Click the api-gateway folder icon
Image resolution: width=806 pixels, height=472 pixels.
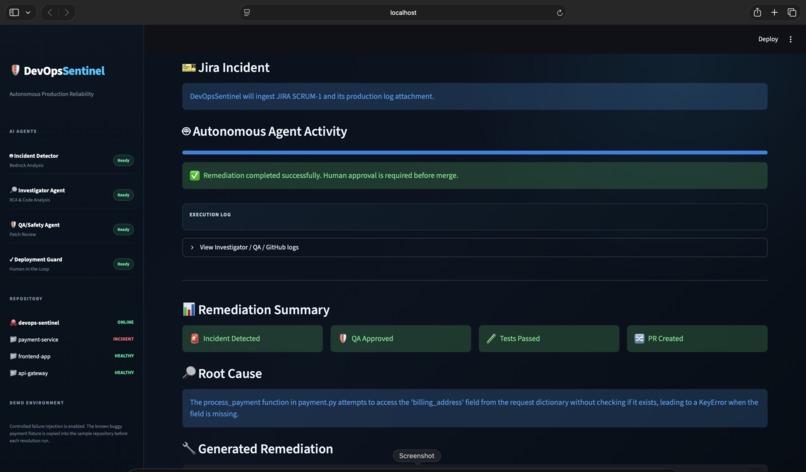point(13,373)
